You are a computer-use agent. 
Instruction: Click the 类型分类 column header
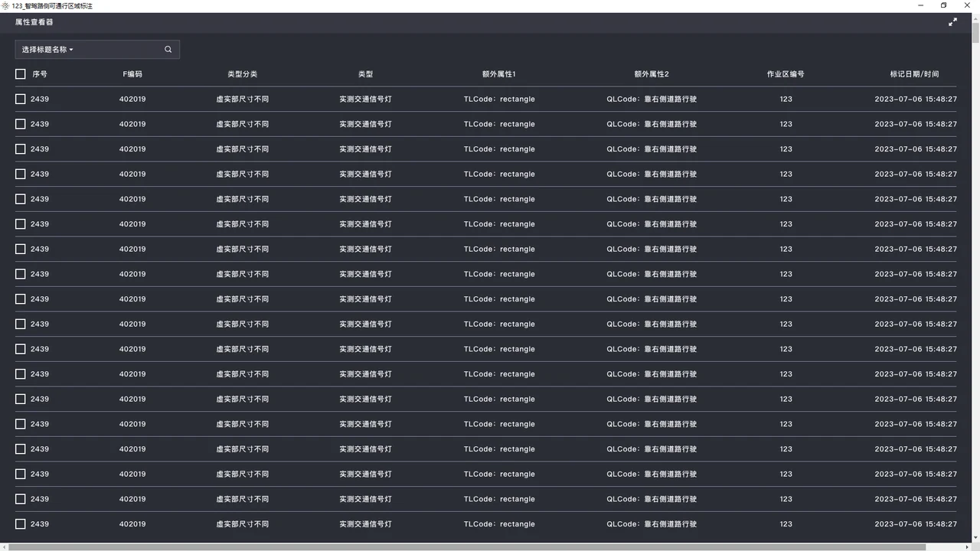click(x=243, y=74)
